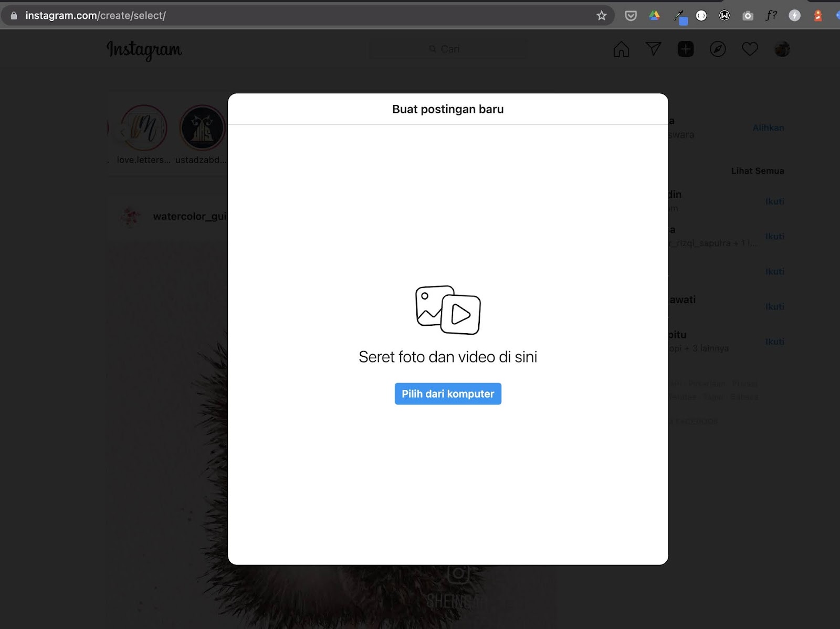This screenshot has height=629, width=840.
Task: Open the ustadzabd story
Action: (x=202, y=128)
